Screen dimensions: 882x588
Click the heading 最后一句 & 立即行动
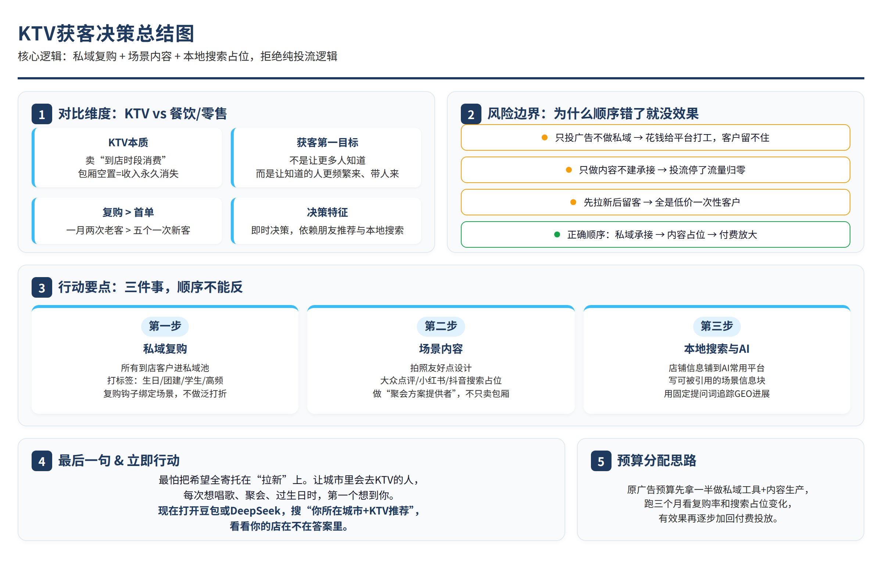point(119,461)
